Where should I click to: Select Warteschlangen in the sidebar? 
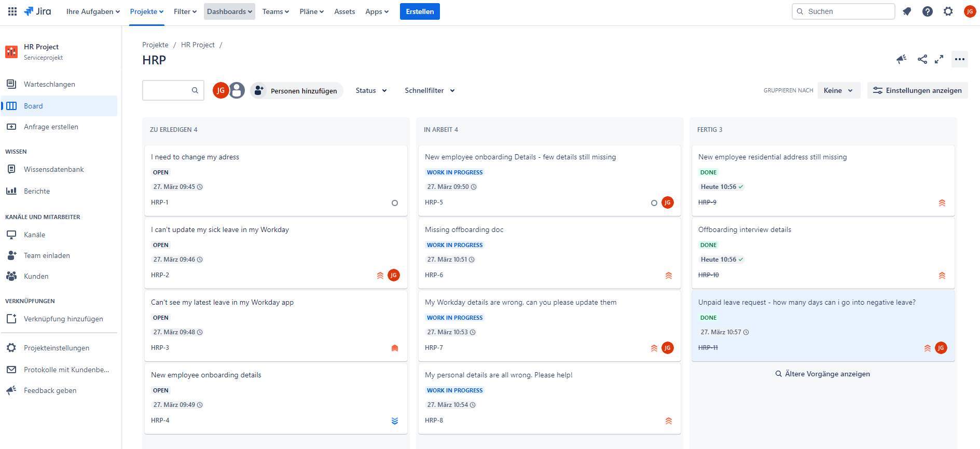pos(49,84)
